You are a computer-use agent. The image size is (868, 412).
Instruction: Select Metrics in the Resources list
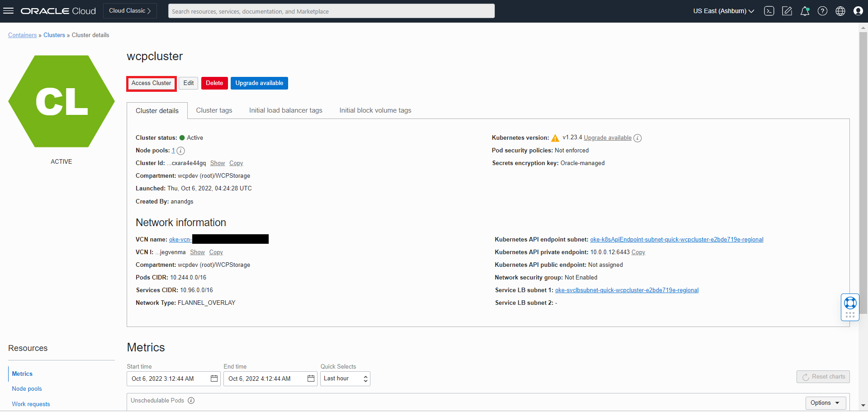coord(22,374)
